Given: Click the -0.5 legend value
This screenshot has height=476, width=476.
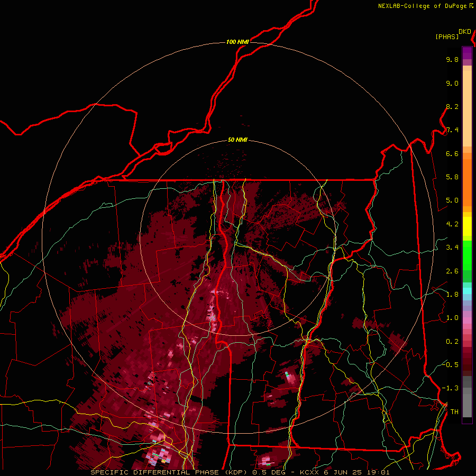Looking at the screenshot, I should click(450, 365).
